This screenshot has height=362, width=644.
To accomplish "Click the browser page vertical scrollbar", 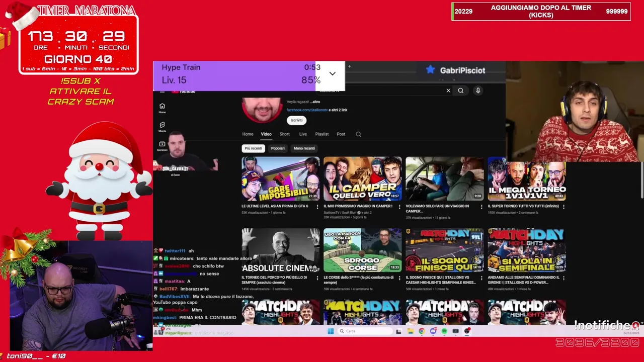I will pyautogui.click(x=642, y=181).
